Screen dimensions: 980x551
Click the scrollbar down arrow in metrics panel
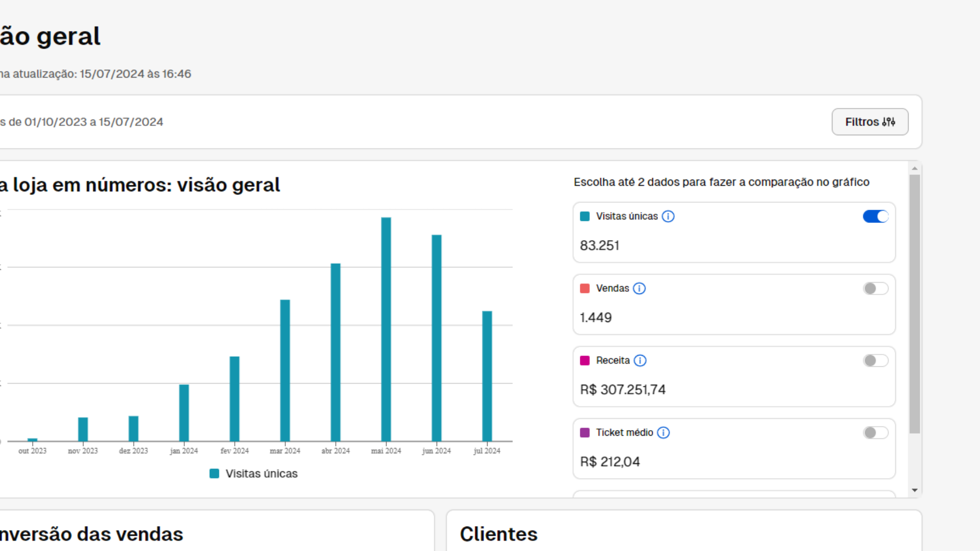tap(915, 490)
